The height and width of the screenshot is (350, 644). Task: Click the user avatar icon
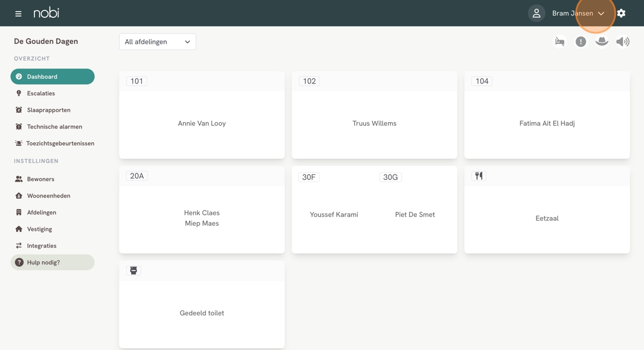point(536,13)
